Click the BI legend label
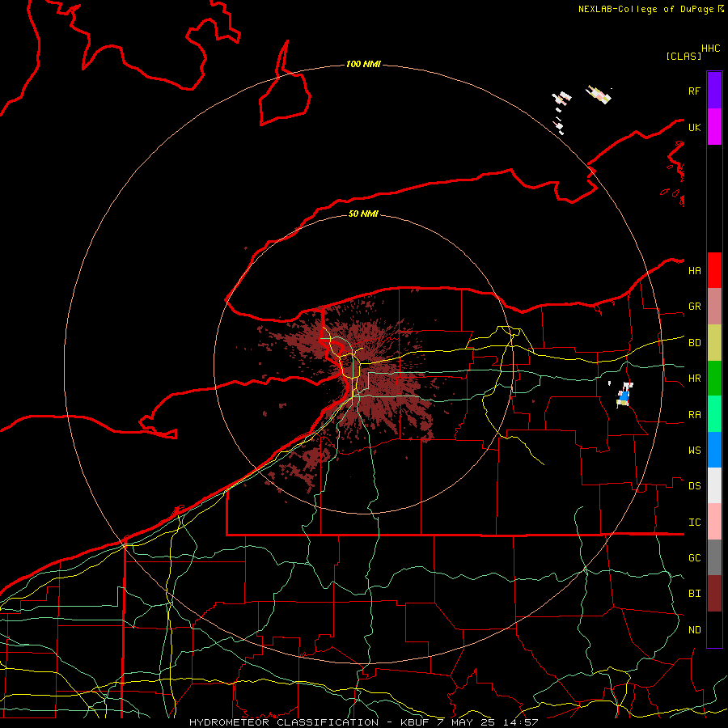This screenshot has height=728, width=728. (x=694, y=594)
